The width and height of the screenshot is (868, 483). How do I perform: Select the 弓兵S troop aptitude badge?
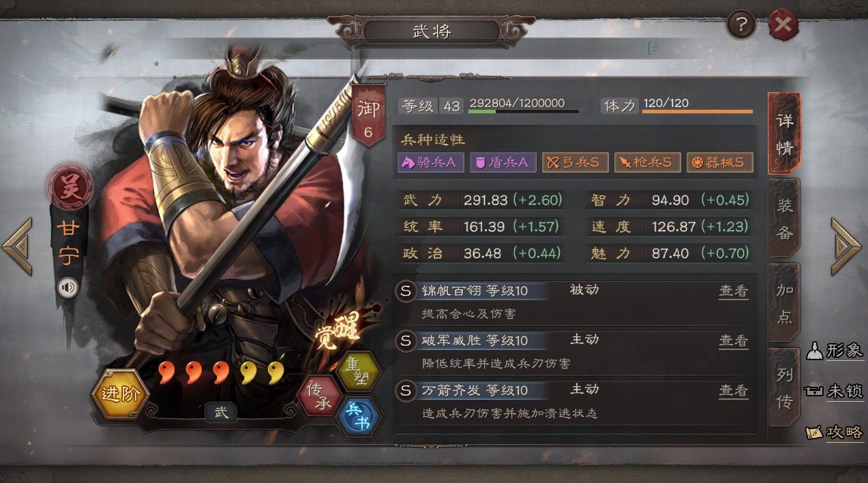(575, 162)
